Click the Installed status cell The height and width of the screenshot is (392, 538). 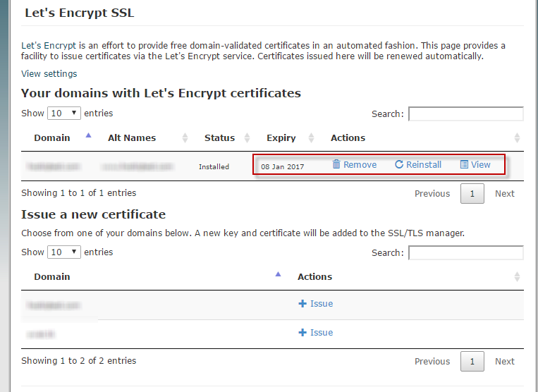[214, 166]
